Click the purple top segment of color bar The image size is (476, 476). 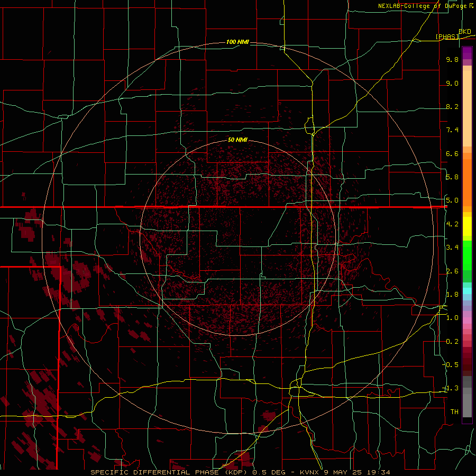coord(467,53)
